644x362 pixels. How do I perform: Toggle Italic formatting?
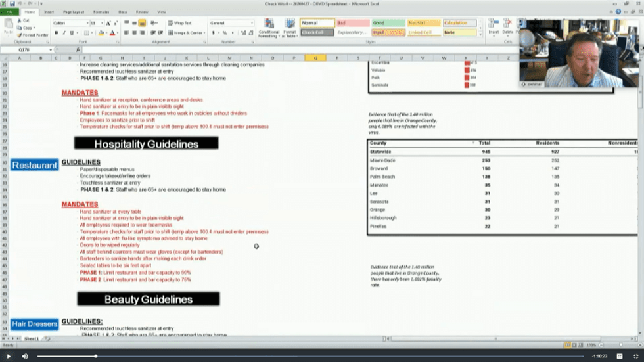tap(64, 33)
